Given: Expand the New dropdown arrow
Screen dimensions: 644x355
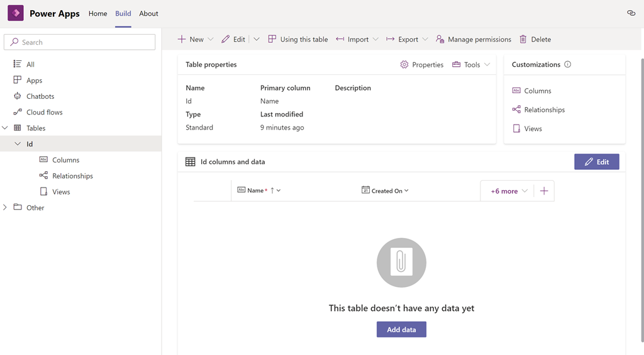Looking at the screenshot, I should click(x=210, y=39).
